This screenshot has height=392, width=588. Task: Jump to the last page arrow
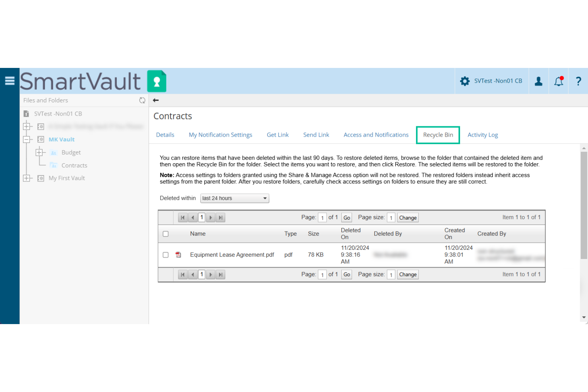click(x=220, y=217)
